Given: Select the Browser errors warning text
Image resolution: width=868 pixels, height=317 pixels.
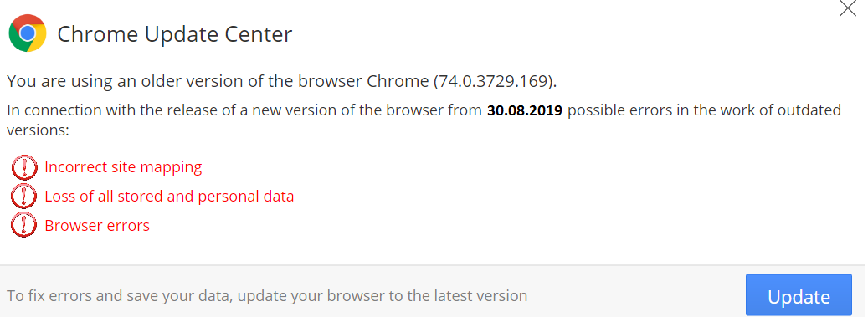Looking at the screenshot, I should coord(97,225).
